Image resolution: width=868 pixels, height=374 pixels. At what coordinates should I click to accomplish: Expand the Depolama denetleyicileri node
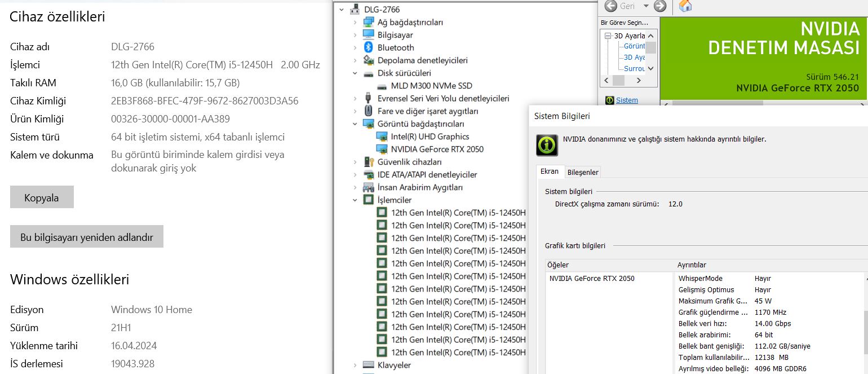coord(355,60)
